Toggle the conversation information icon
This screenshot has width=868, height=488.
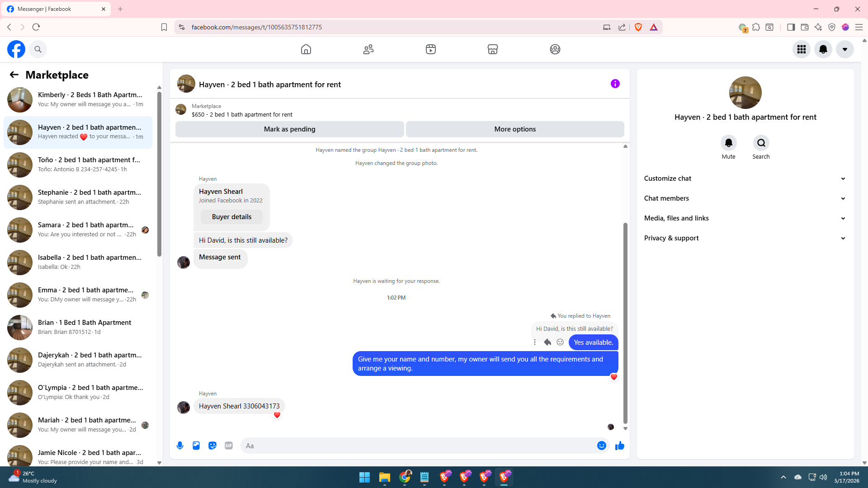coord(615,84)
